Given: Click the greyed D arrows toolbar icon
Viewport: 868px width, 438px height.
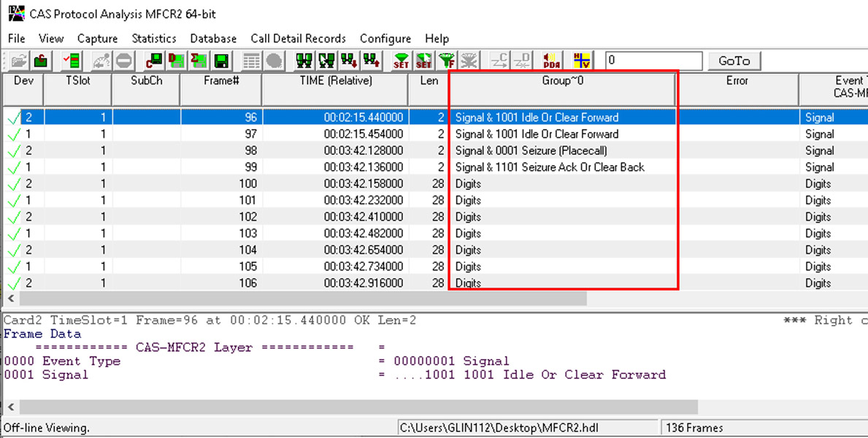Looking at the screenshot, I should [x=522, y=61].
